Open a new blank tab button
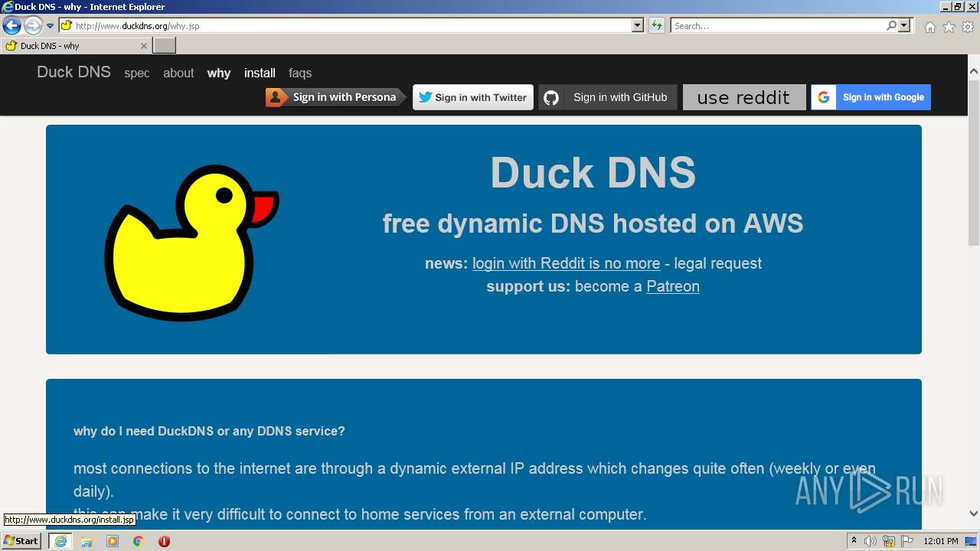This screenshot has width=980, height=551. (x=165, y=46)
